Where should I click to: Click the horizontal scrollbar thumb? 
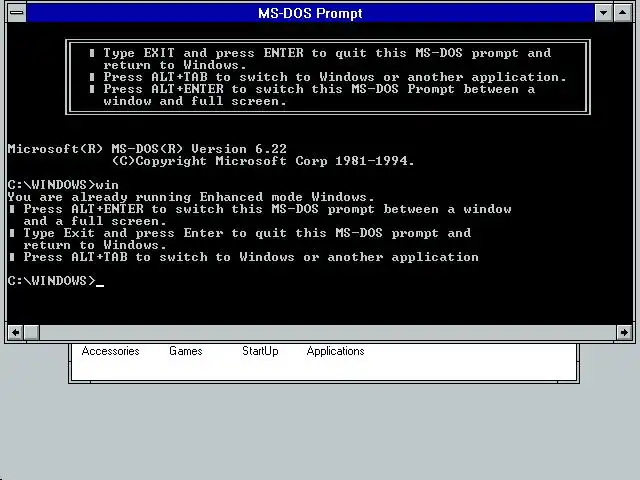pyautogui.click(x=31, y=332)
